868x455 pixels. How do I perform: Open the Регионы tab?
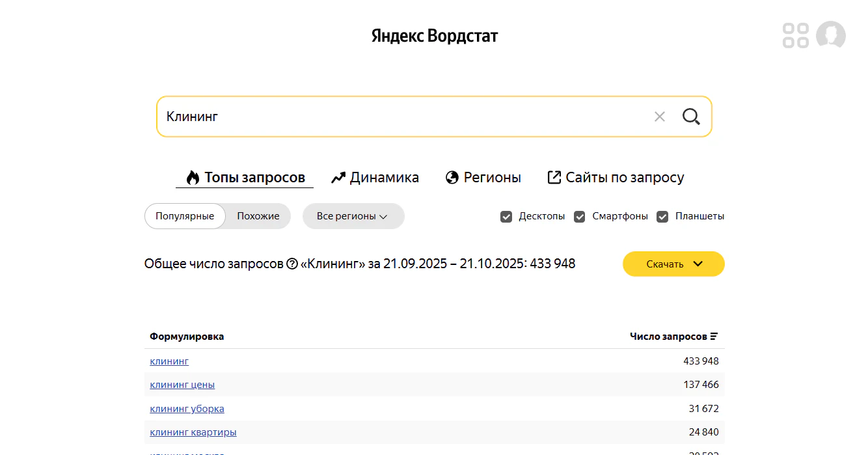click(483, 177)
